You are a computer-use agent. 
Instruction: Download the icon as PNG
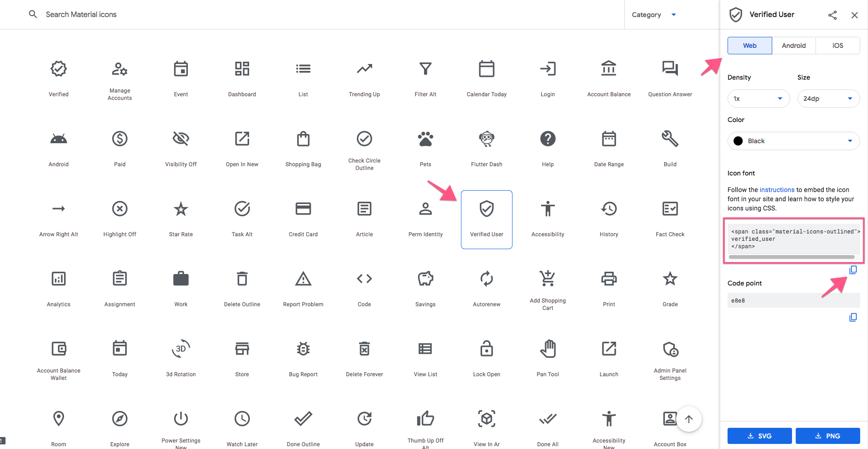(827, 436)
